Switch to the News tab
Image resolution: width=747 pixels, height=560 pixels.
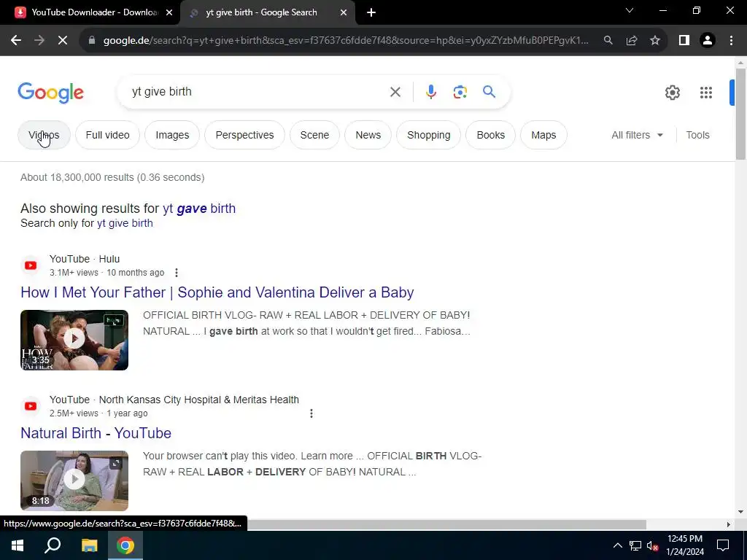click(x=368, y=135)
